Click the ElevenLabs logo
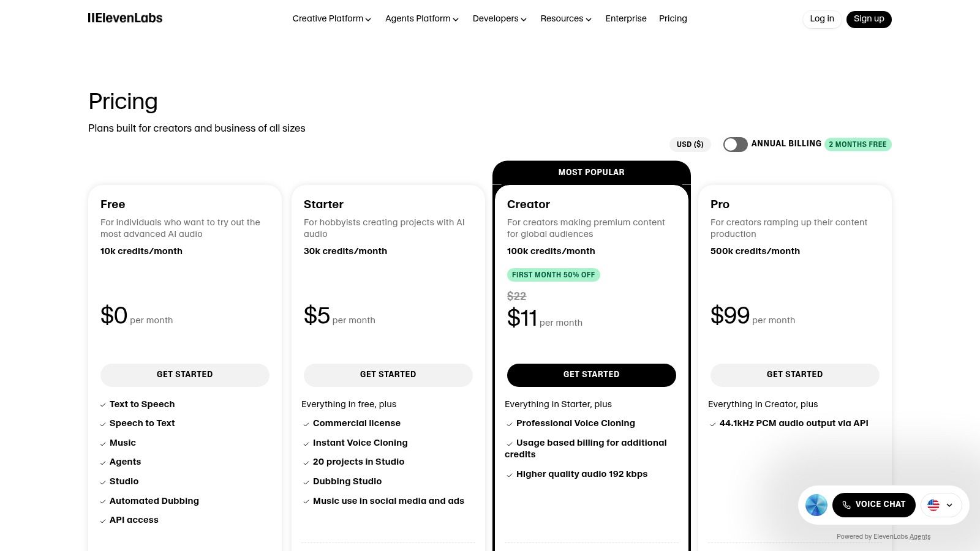Image resolution: width=980 pixels, height=551 pixels. coord(125,18)
